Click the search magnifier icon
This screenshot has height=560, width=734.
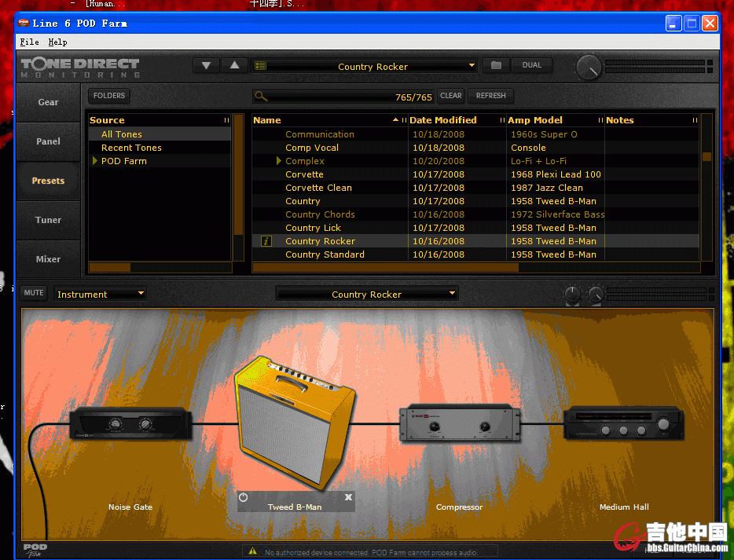point(261,97)
